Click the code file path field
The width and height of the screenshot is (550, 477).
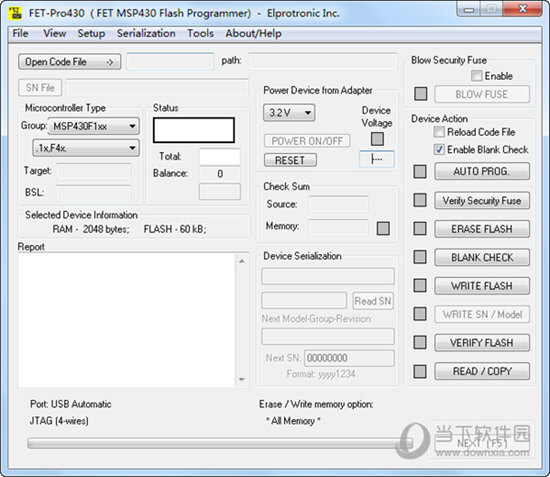(x=323, y=61)
